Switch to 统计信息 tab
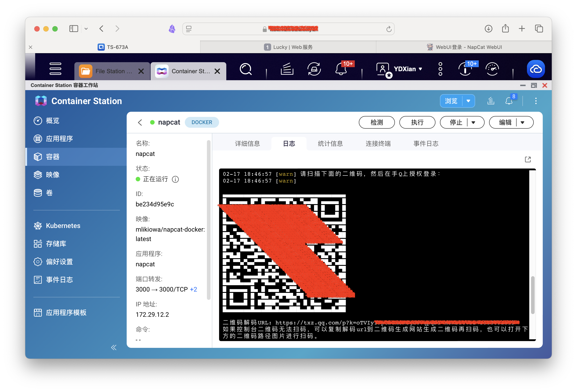The height and width of the screenshot is (392, 577). pos(330,144)
